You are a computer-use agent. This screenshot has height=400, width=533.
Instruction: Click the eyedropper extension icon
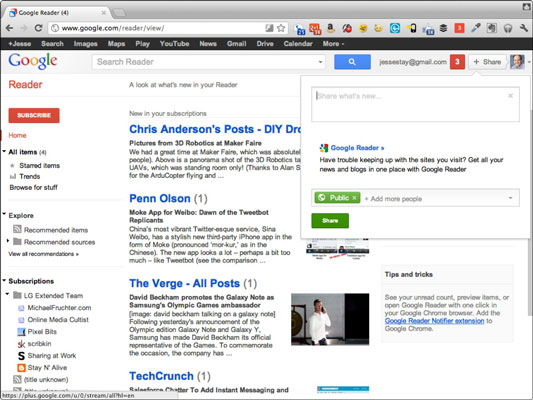tap(476, 28)
